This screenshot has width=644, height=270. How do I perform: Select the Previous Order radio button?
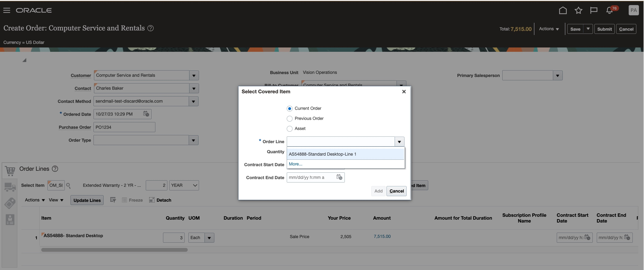pos(289,118)
